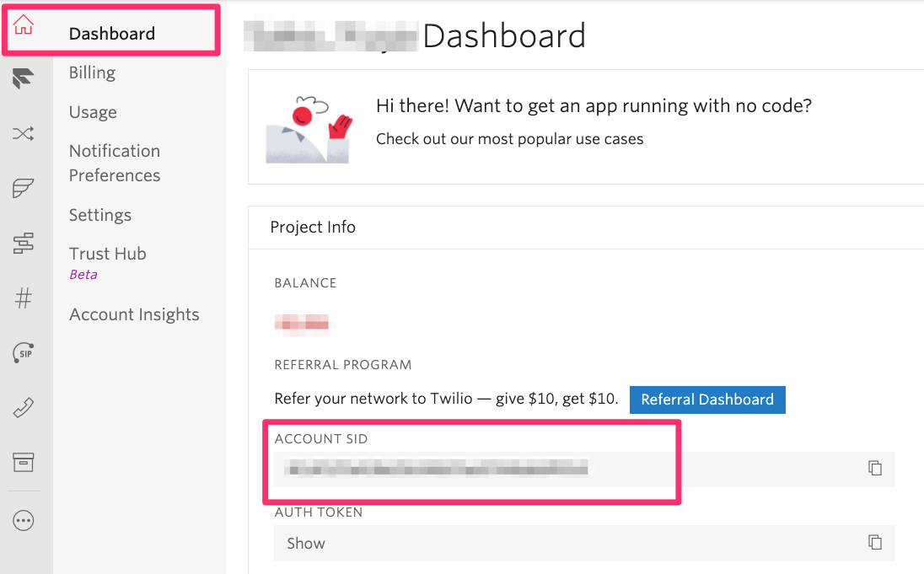This screenshot has width=924, height=574.
Task: Open the archive box icon in the sidebar
Action: 24,462
